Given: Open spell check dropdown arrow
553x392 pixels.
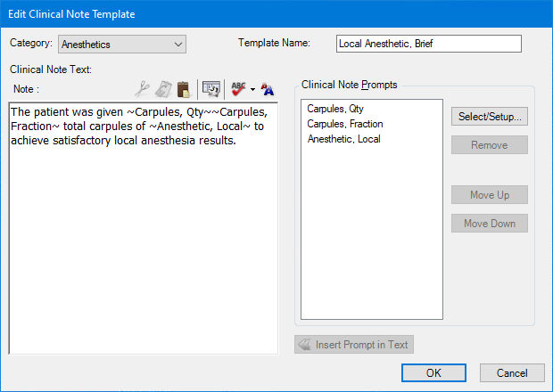Looking at the screenshot, I should tap(252, 89).
